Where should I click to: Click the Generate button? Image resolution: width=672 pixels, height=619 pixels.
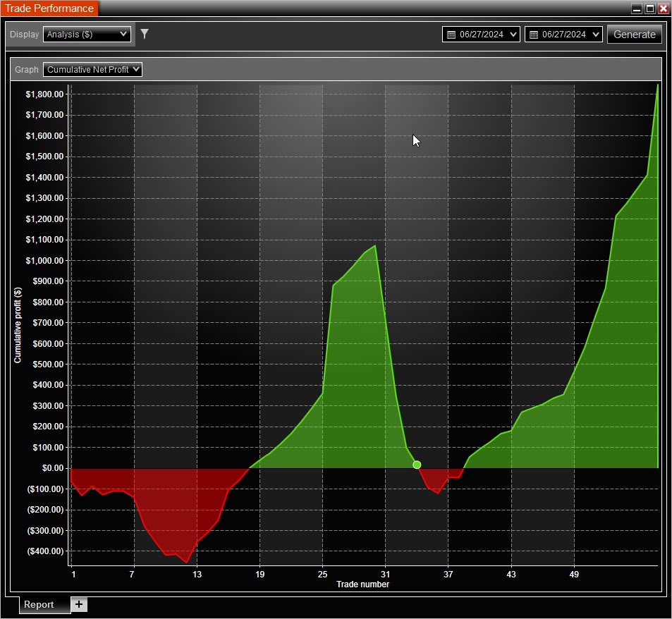tap(634, 33)
